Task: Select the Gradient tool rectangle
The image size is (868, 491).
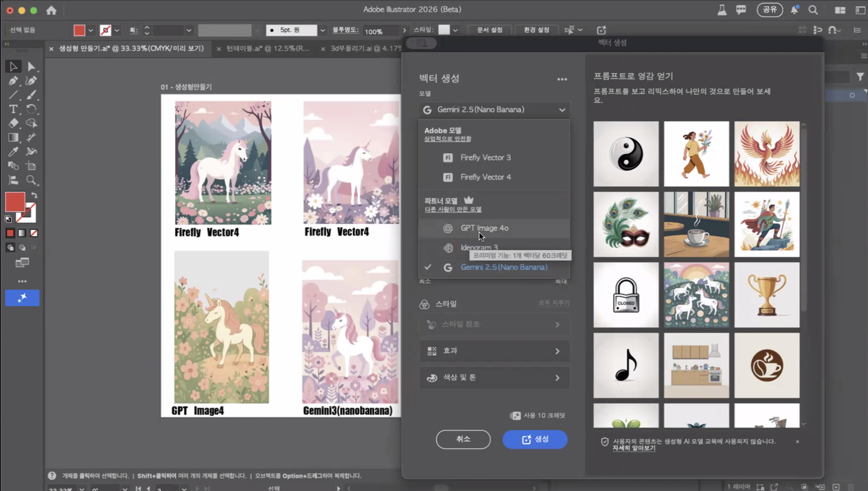Action: 13,138
